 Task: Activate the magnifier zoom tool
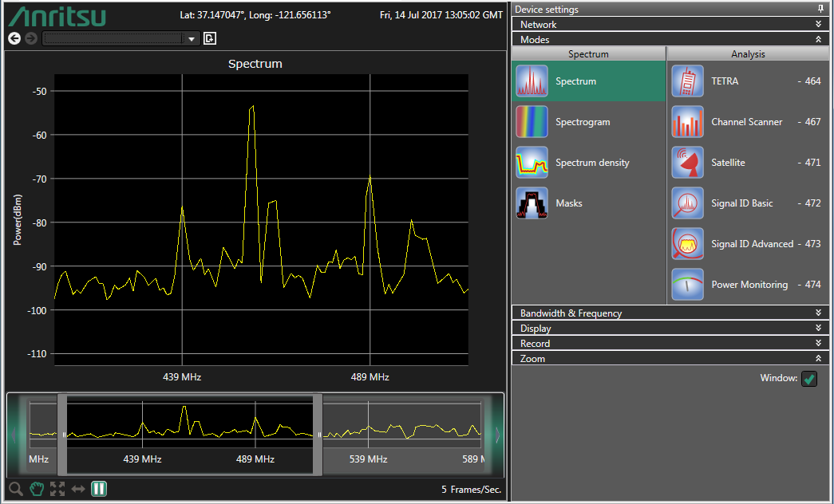[x=15, y=489]
